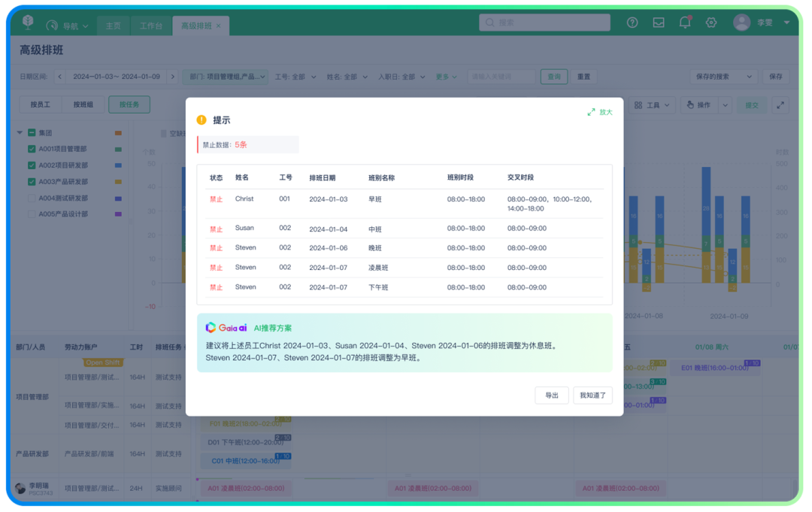812x512 pixels.
Task: Click 导出 in the dialog
Action: (x=552, y=395)
